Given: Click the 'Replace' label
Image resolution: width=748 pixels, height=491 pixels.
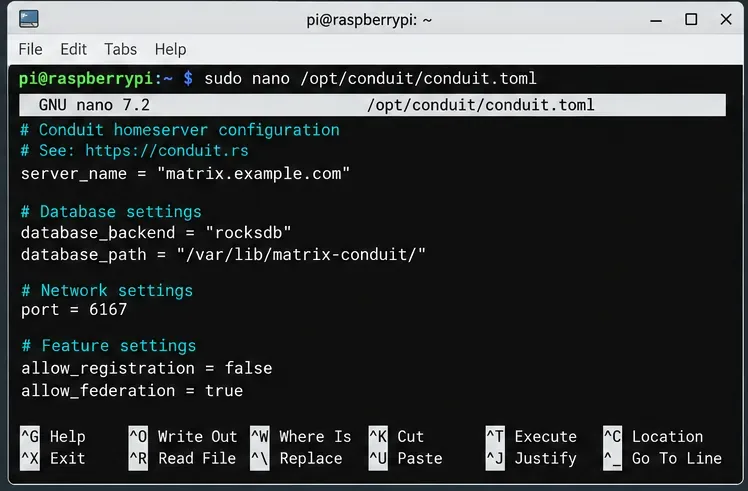Looking at the screenshot, I should point(311,459).
